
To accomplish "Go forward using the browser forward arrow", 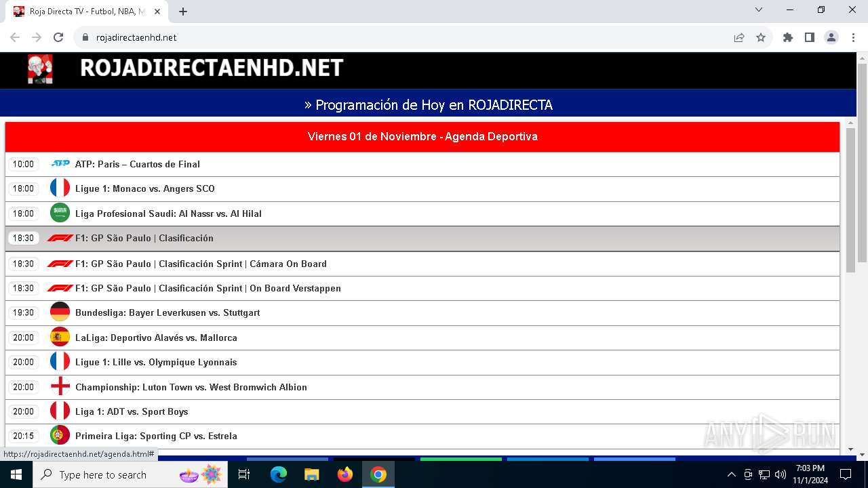I will (37, 37).
